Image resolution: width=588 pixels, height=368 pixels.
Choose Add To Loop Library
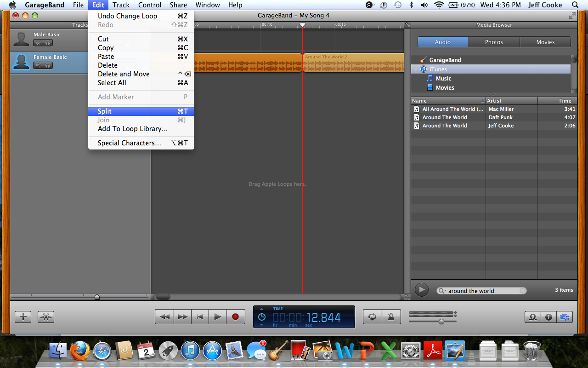tap(141, 129)
